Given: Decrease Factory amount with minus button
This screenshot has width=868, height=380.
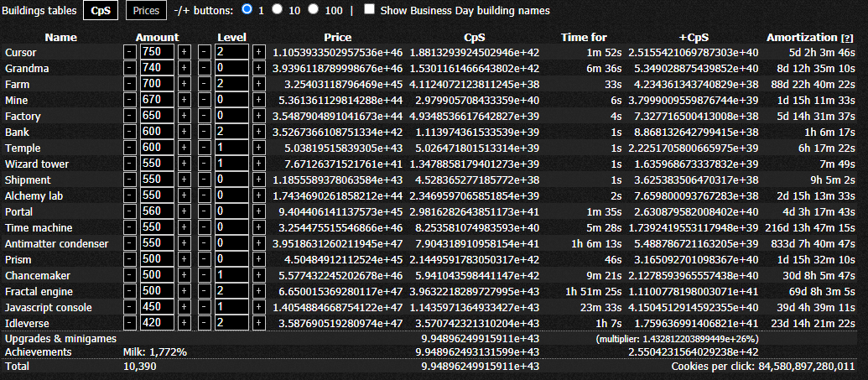Looking at the screenshot, I should pos(129,117).
